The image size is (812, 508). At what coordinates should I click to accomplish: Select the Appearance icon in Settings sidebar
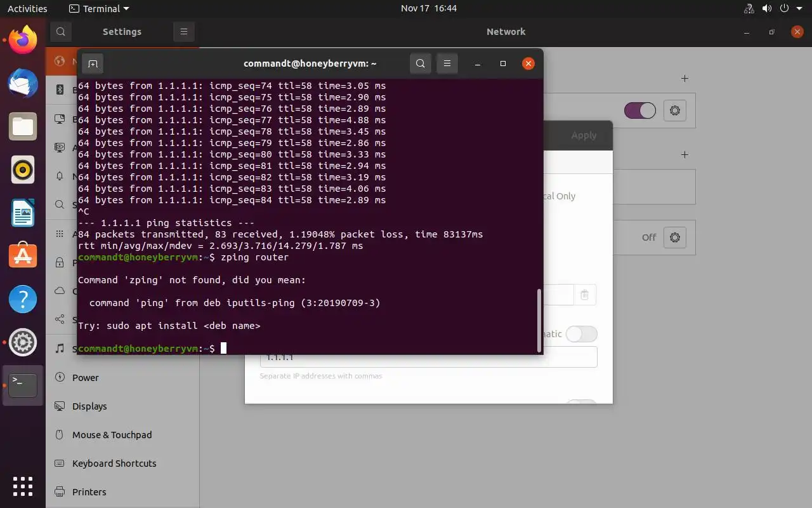click(60, 147)
